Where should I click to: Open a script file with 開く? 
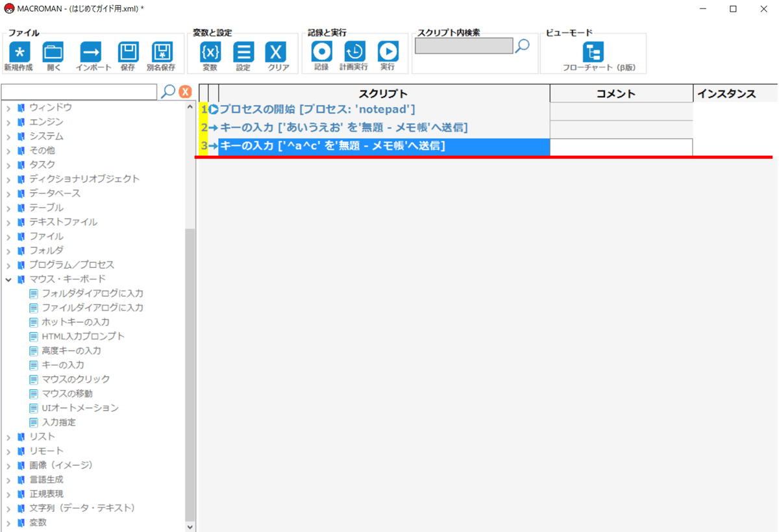[x=53, y=56]
